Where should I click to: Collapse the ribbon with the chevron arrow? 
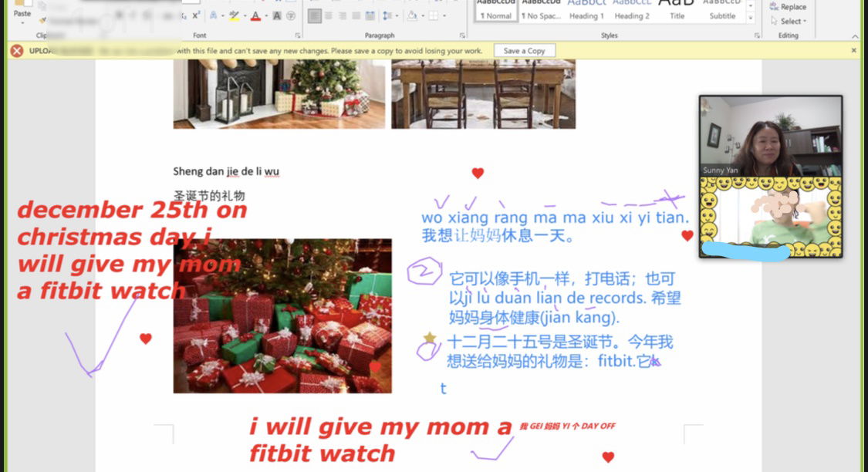[x=854, y=36]
